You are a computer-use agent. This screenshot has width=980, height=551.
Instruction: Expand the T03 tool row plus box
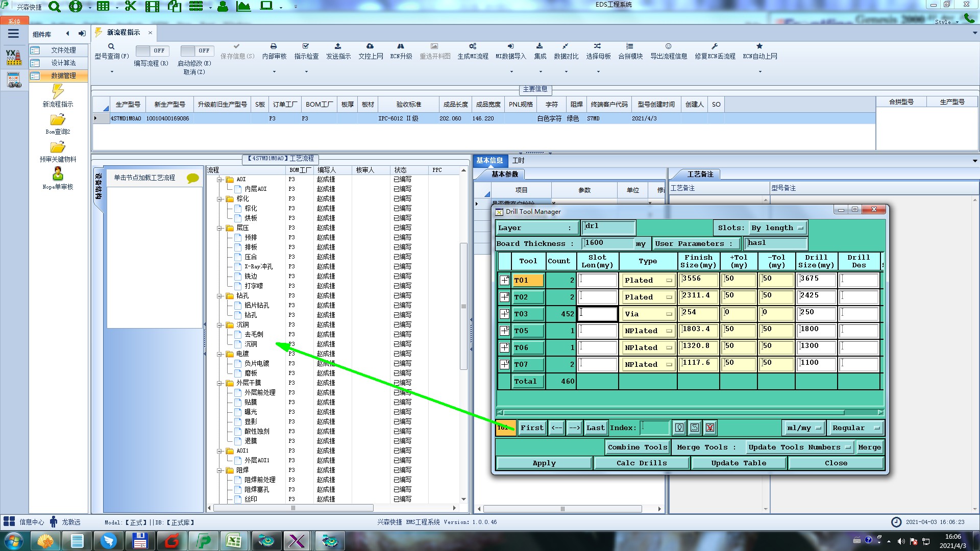pos(504,314)
